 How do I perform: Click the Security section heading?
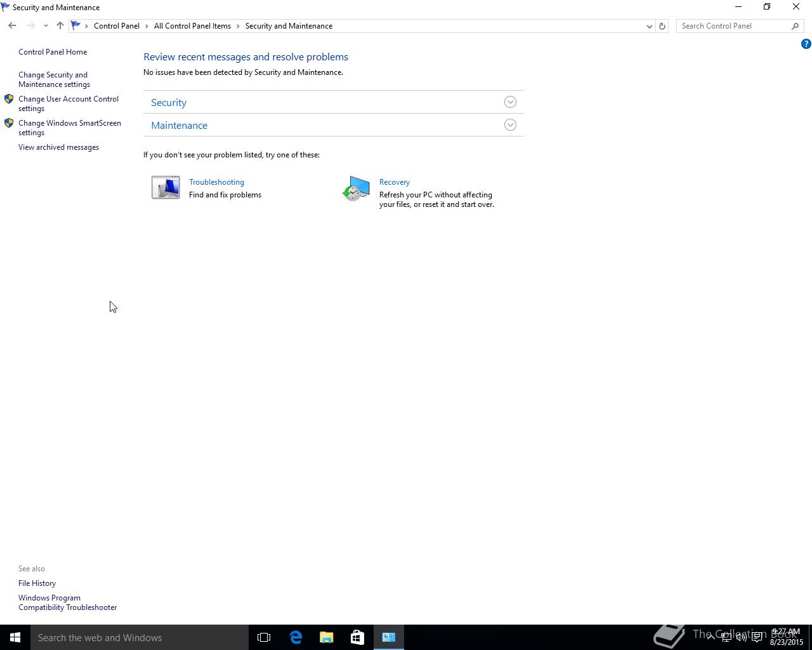(169, 102)
